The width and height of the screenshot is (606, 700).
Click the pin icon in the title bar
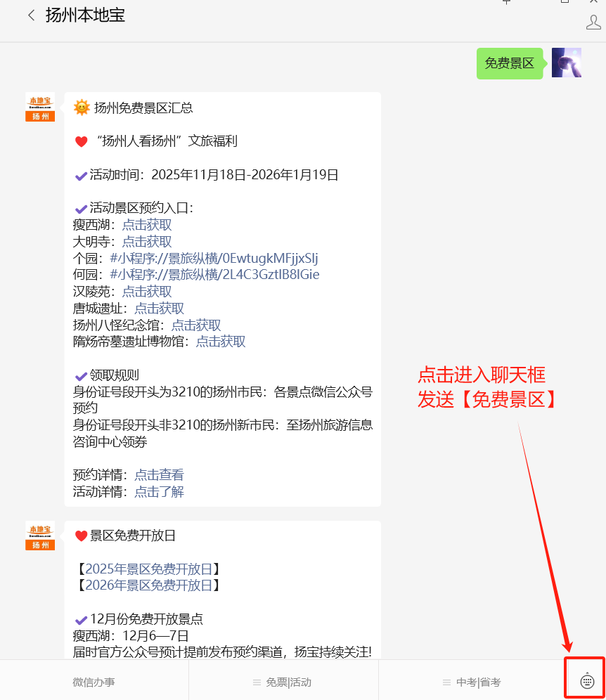(506, 4)
